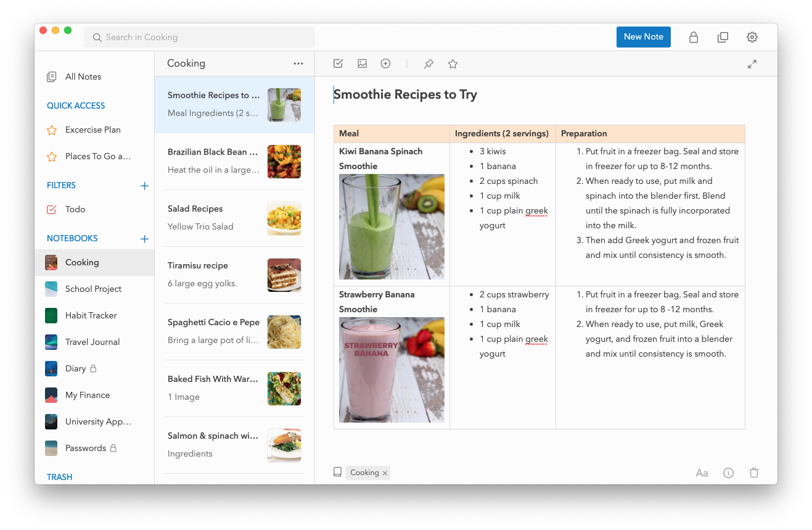Click the Ingredients (2 servings) header cell
The image size is (812, 530).
(502, 133)
